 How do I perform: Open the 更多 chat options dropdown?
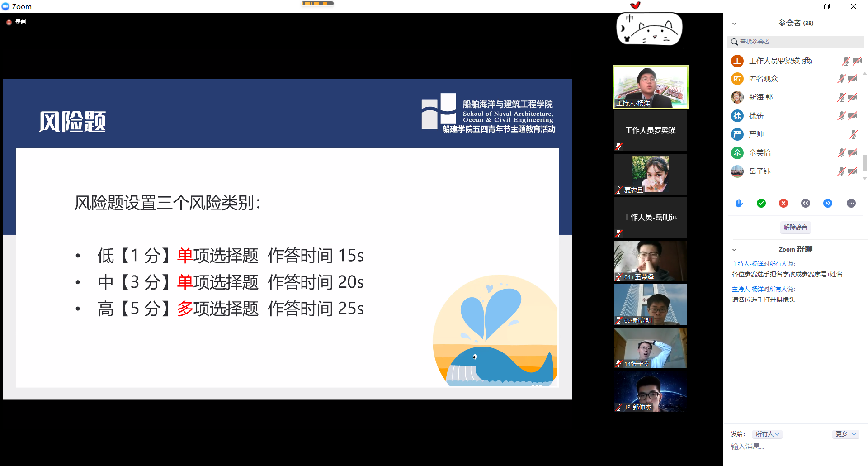tap(845, 434)
